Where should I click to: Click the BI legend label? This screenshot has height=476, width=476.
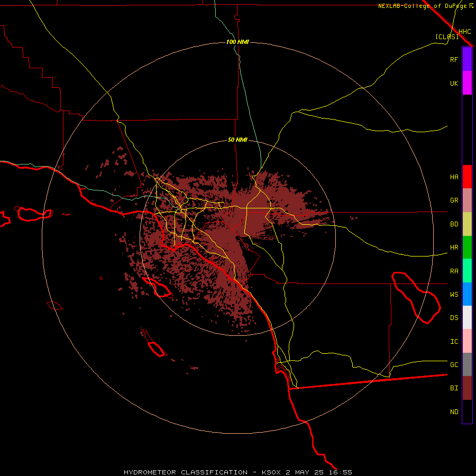tap(454, 388)
